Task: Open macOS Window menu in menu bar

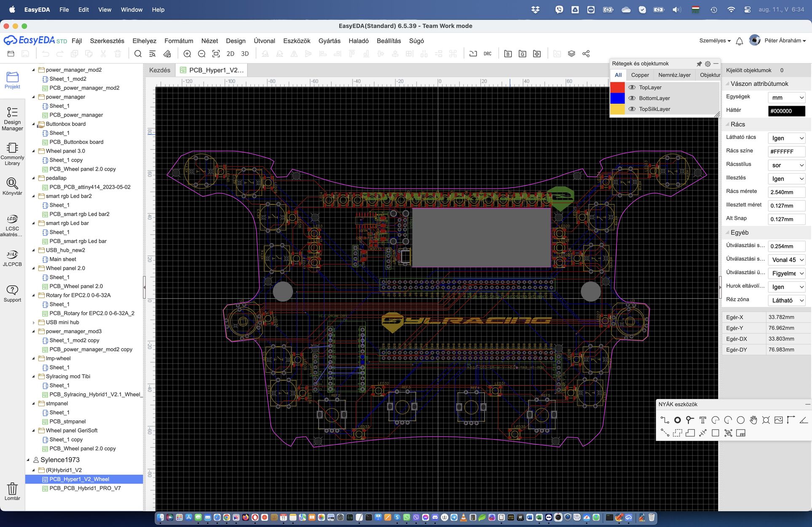Action: click(131, 9)
